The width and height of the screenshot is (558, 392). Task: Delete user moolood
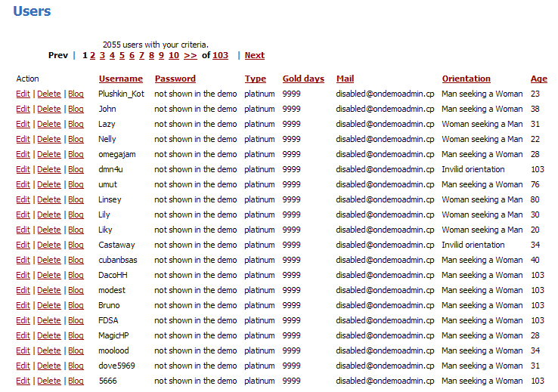point(48,350)
